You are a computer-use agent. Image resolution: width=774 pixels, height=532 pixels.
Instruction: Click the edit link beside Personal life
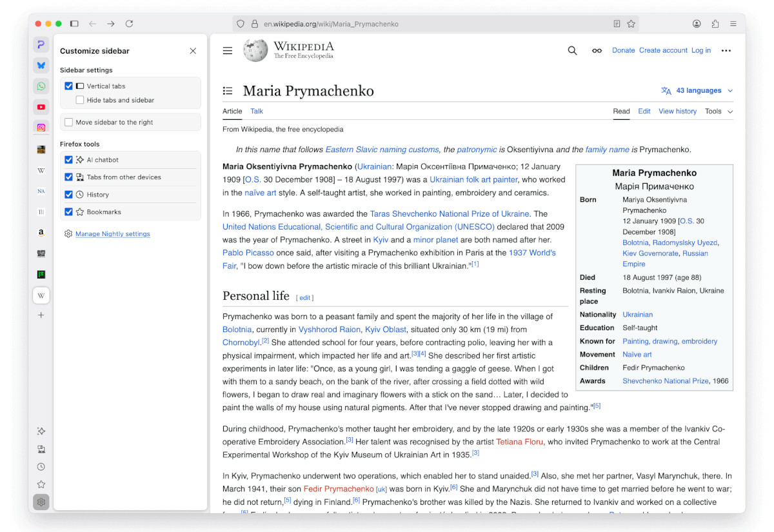[305, 298]
